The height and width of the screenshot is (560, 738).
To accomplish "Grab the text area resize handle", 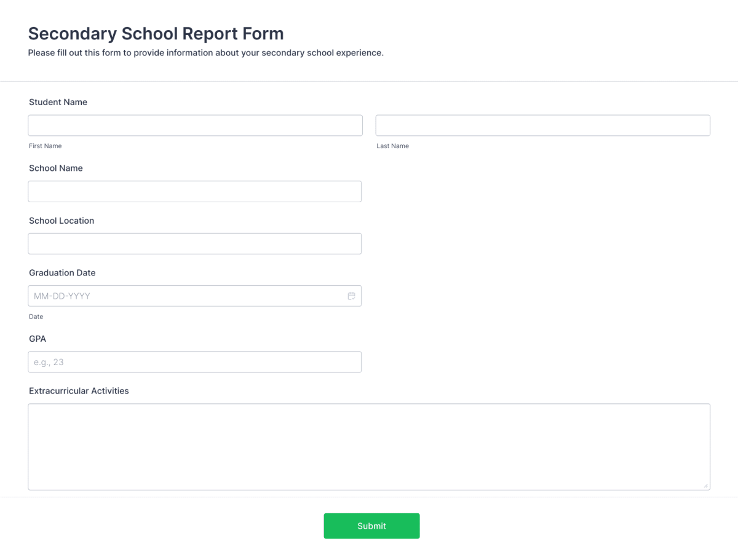I will tap(705, 486).
